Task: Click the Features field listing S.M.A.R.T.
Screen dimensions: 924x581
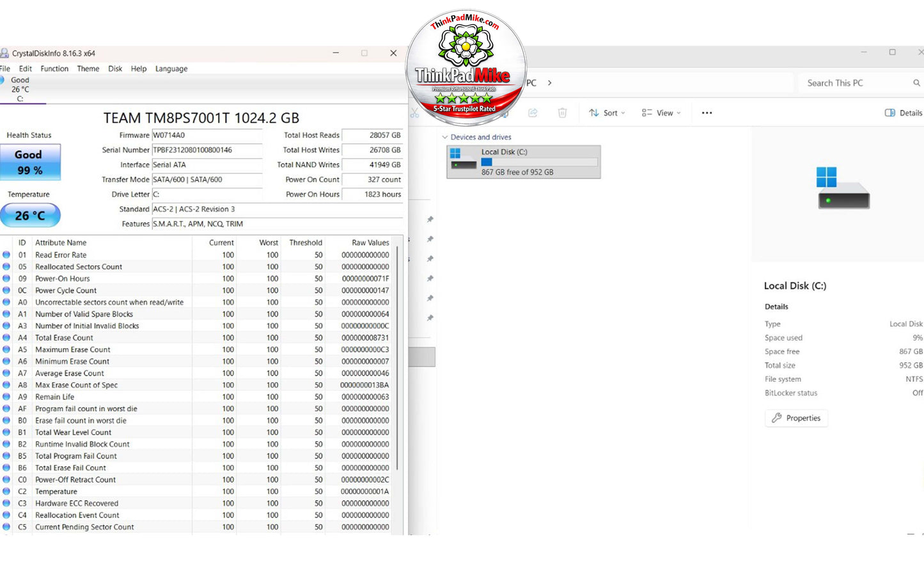Action: tap(277, 224)
